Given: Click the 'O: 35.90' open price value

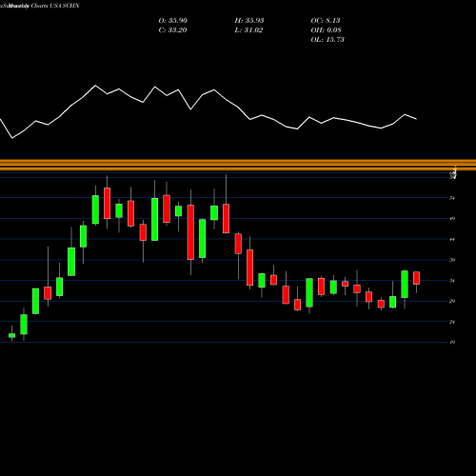Looking at the screenshot, I should [173, 21].
